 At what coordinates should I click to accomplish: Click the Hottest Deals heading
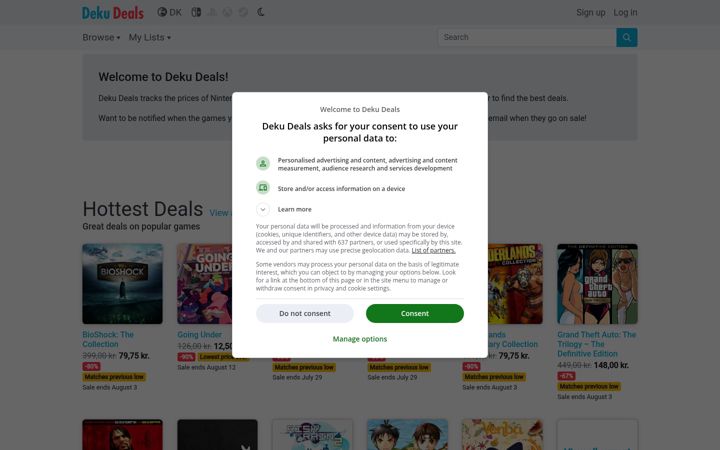click(x=143, y=209)
